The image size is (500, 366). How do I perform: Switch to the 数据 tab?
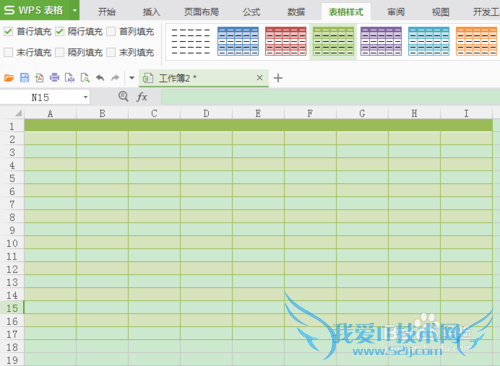(x=296, y=12)
